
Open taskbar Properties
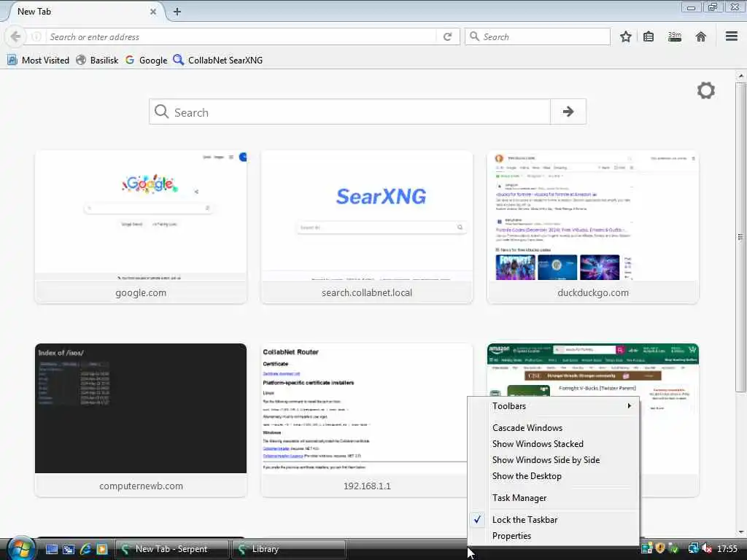point(554,536)
